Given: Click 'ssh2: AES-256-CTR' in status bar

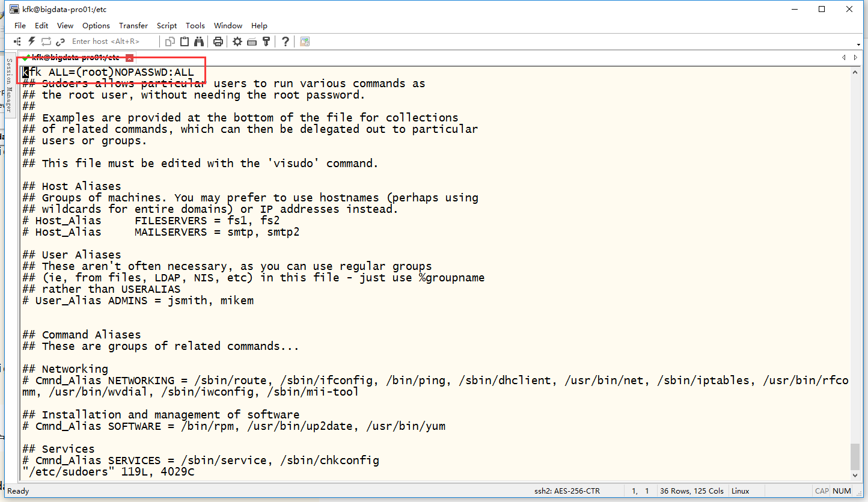Looking at the screenshot, I should (x=567, y=491).
